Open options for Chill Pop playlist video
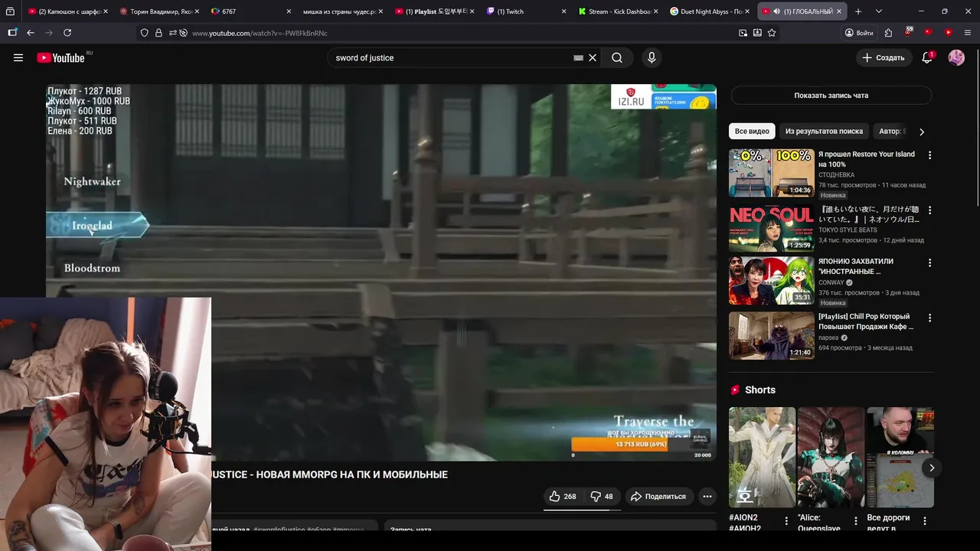980x551 pixels. 929,318
